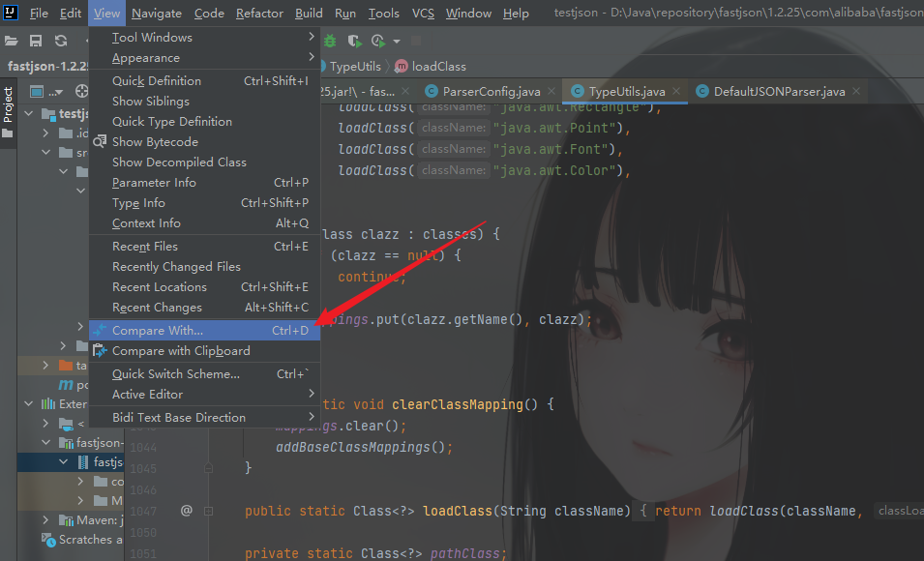Screen dimensions: 924x561
Task: Click the TypeUtils breadcrumb
Action: pos(355,66)
